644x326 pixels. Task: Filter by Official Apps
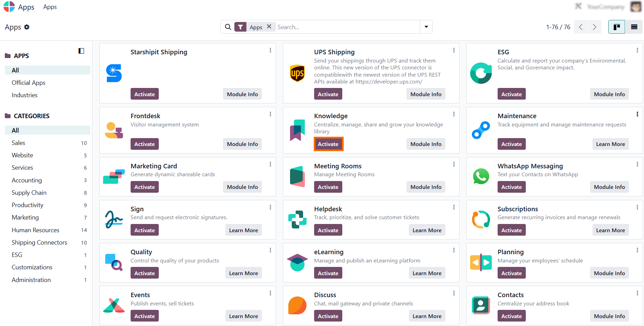point(29,83)
